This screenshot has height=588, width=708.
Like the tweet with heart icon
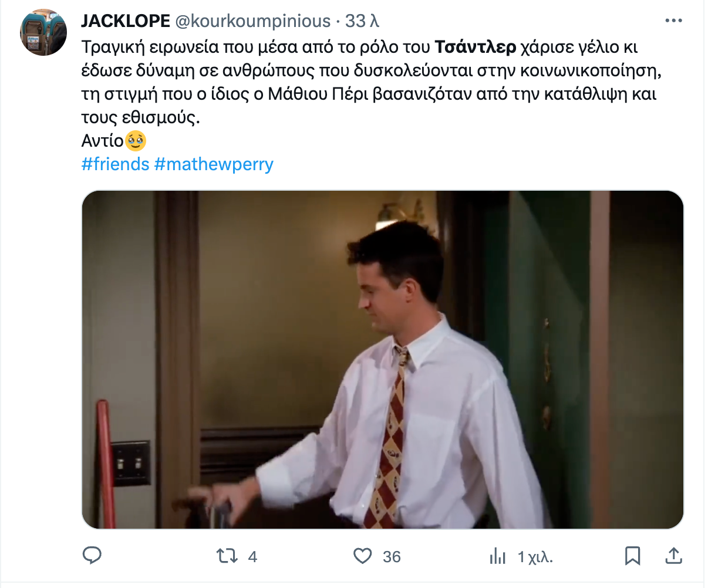pyautogui.click(x=363, y=556)
